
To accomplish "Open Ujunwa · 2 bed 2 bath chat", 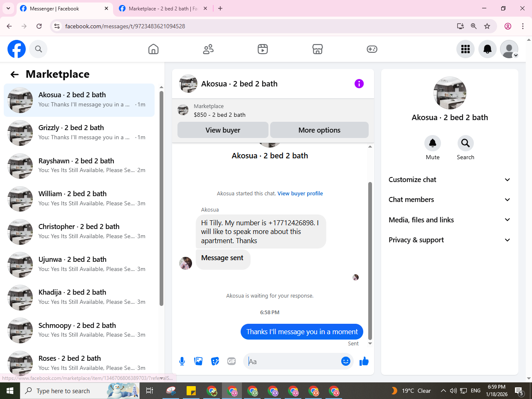I will click(79, 264).
